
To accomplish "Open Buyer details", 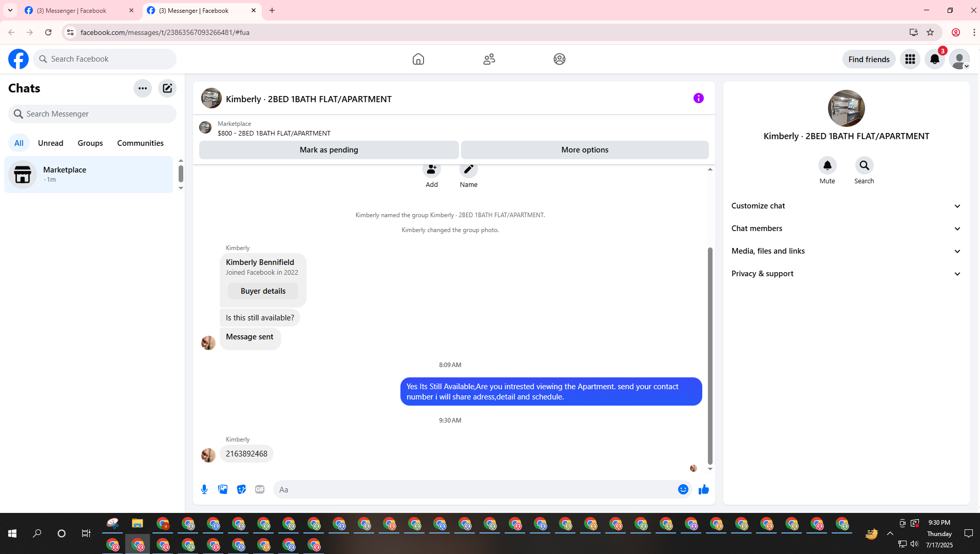I will (263, 291).
